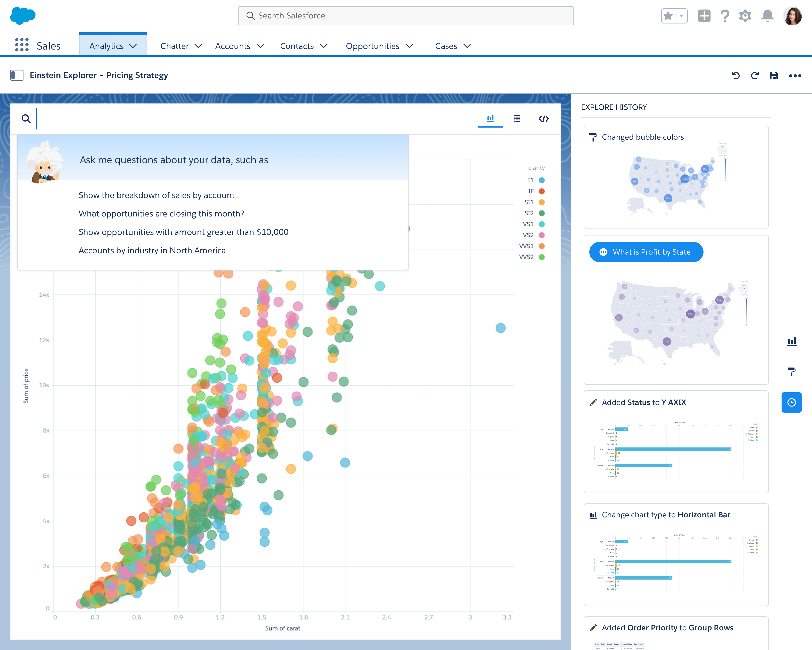Image resolution: width=812 pixels, height=650 pixels.
Task: Open the notifications bell
Action: (x=768, y=16)
